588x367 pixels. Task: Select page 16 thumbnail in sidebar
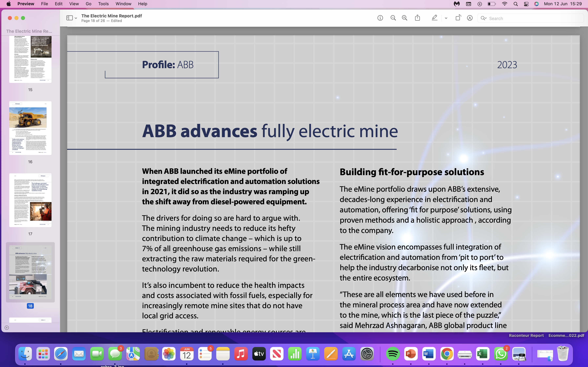pyautogui.click(x=30, y=128)
